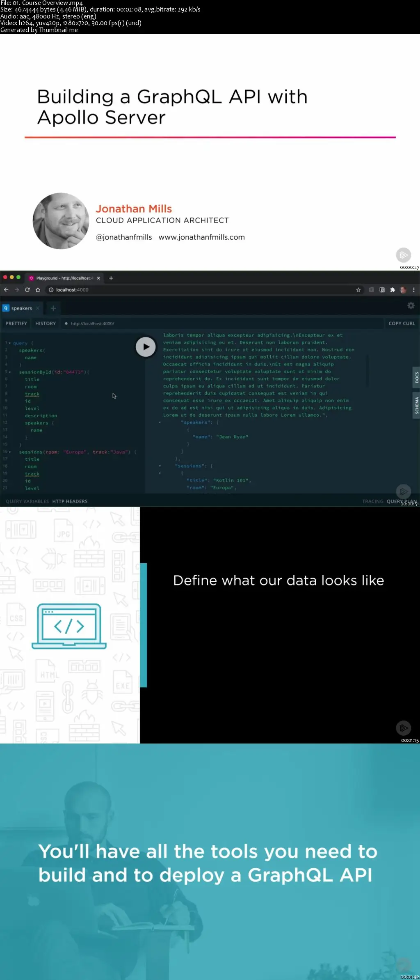This screenshot has height=980, width=420.
Task: Open the HTTP HEADERS panel
Action: pos(70,501)
